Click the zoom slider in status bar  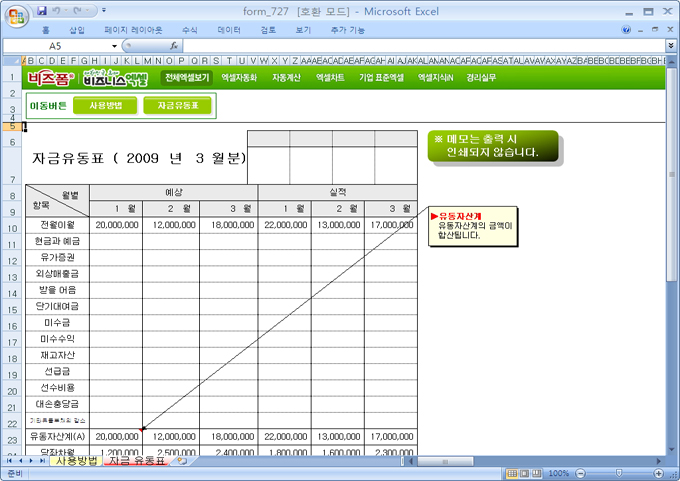[x=618, y=472]
